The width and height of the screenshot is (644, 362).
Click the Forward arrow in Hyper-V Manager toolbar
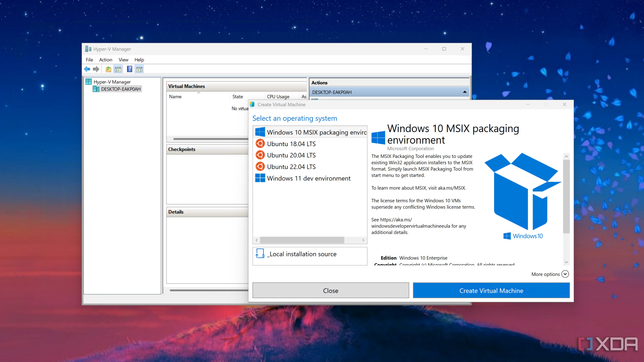tap(96, 69)
